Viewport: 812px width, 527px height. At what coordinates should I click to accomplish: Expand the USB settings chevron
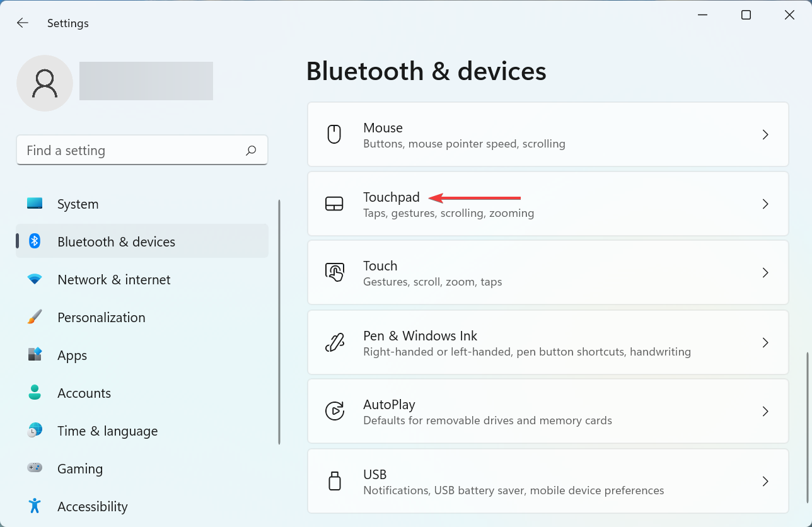coord(765,481)
